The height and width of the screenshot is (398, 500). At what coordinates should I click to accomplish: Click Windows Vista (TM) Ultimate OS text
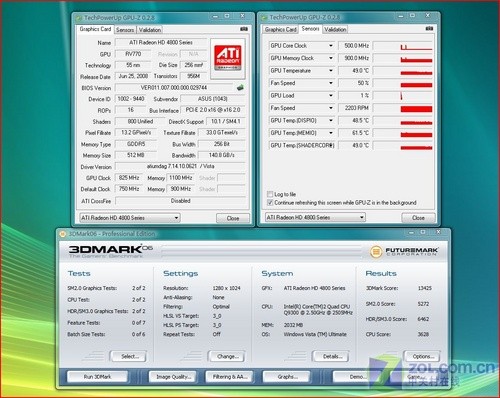(x=315, y=334)
